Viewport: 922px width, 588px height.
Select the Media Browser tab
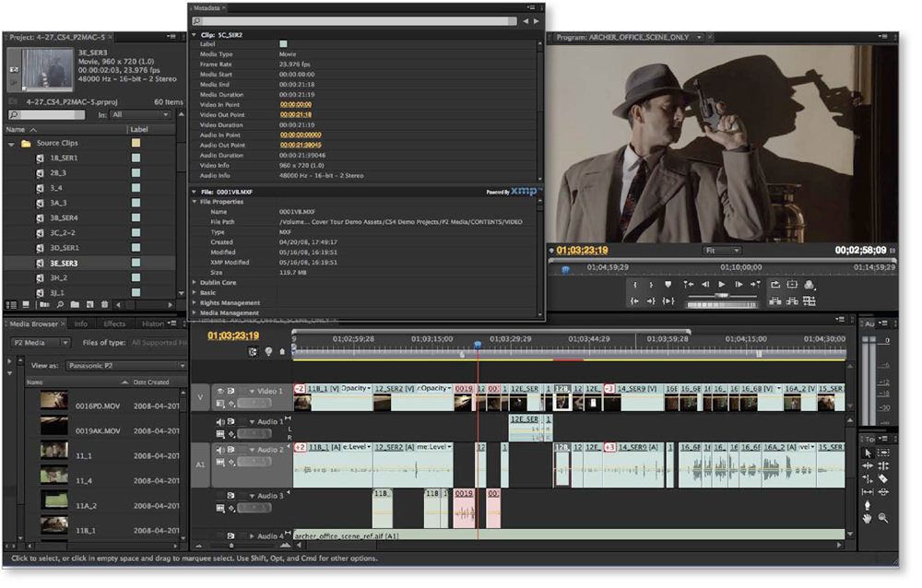click(33, 324)
